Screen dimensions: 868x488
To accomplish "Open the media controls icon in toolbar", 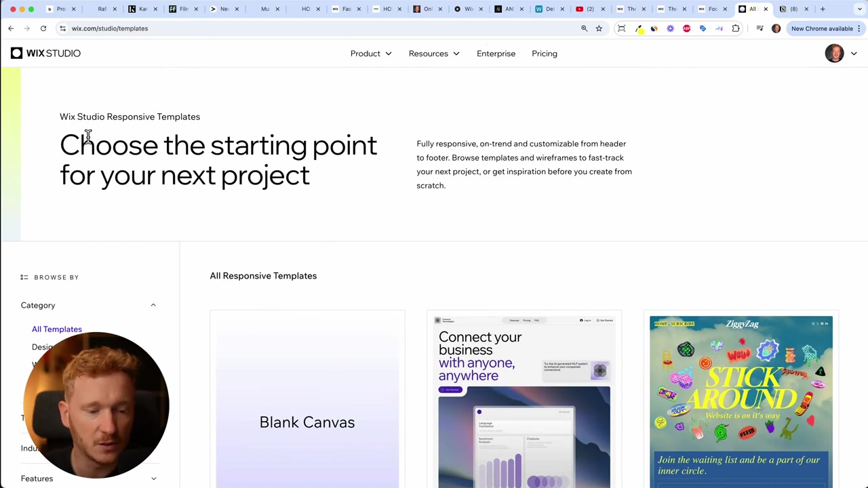I will 759,28.
